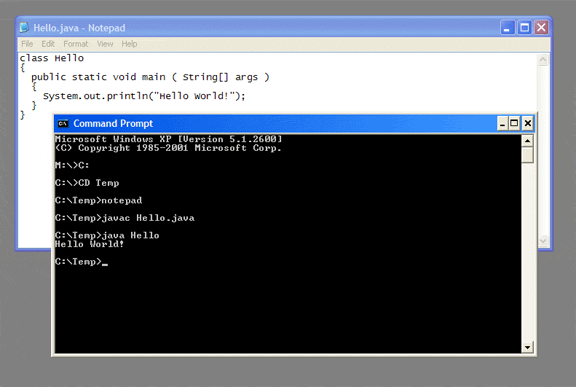Open the Edit menu in Notepad
576x387 pixels.
click(x=48, y=44)
